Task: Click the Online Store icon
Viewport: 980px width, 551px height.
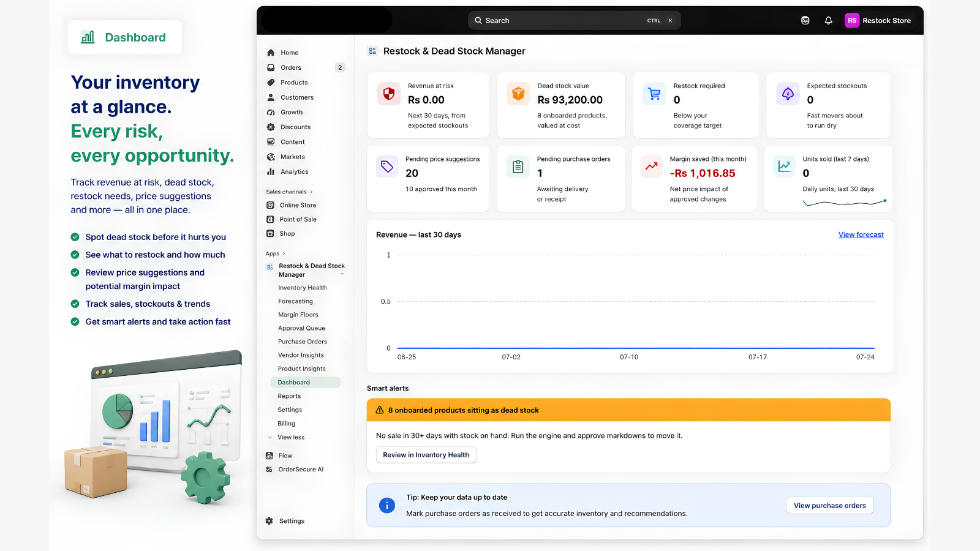Action: 270,205
